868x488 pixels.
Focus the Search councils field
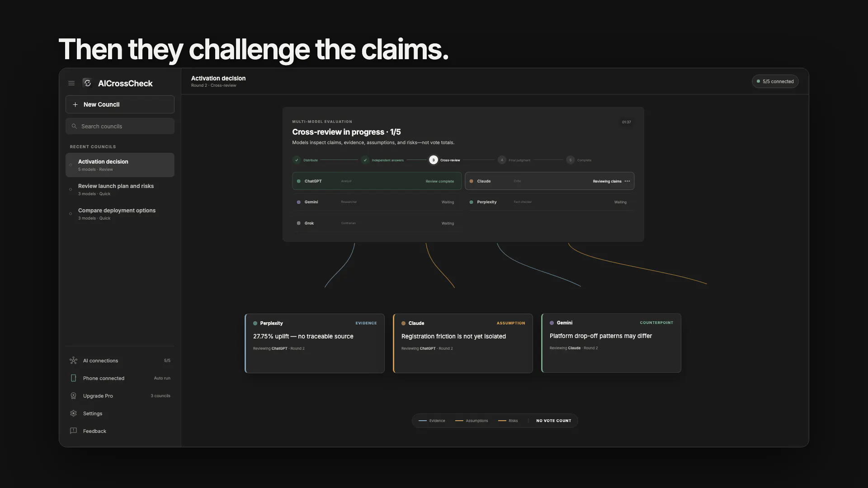pyautogui.click(x=120, y=126)
